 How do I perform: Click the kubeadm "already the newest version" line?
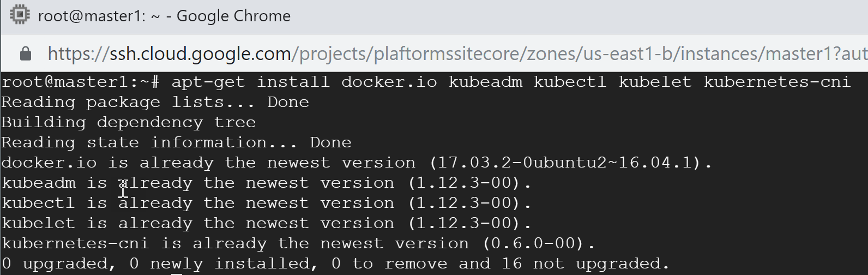[266, 183]
